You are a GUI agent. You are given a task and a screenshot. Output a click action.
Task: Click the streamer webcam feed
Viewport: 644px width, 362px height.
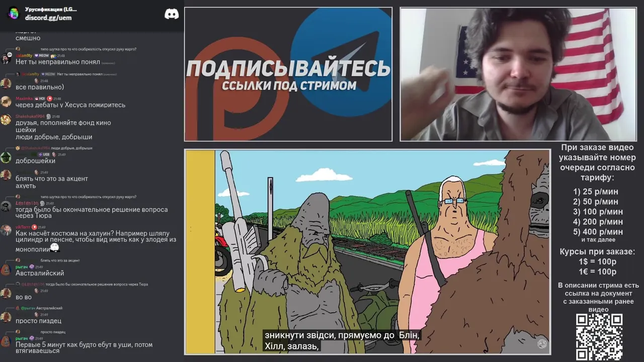pyautogui.click(x=518, y=74)
